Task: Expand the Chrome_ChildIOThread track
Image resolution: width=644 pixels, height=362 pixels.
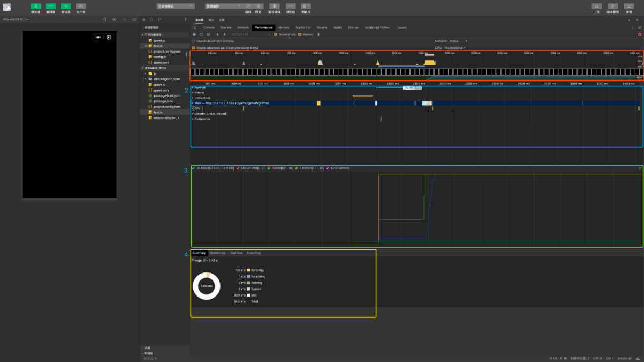Action: pyautogui.click(x=193, y=114)
